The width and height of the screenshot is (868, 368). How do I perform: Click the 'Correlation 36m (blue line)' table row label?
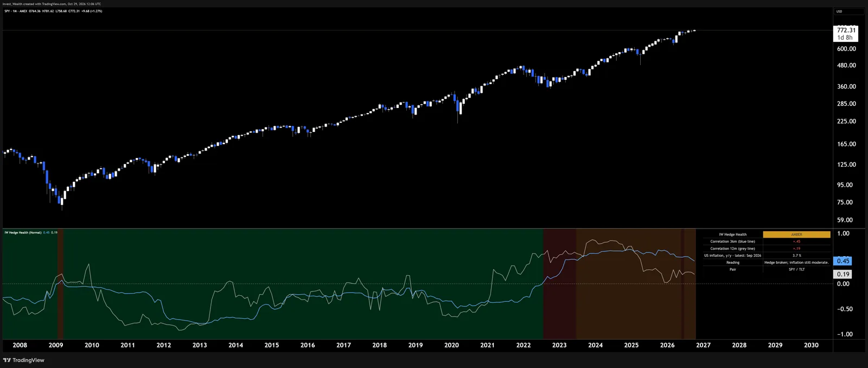732,242
